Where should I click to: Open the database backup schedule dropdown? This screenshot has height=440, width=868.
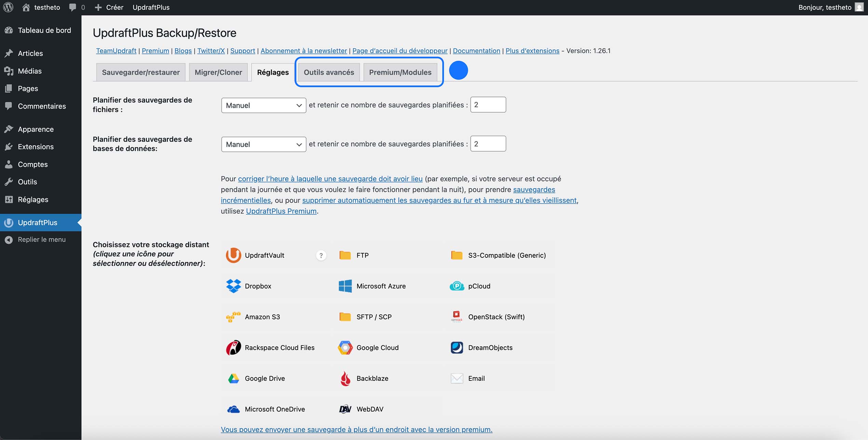(263, 144)
